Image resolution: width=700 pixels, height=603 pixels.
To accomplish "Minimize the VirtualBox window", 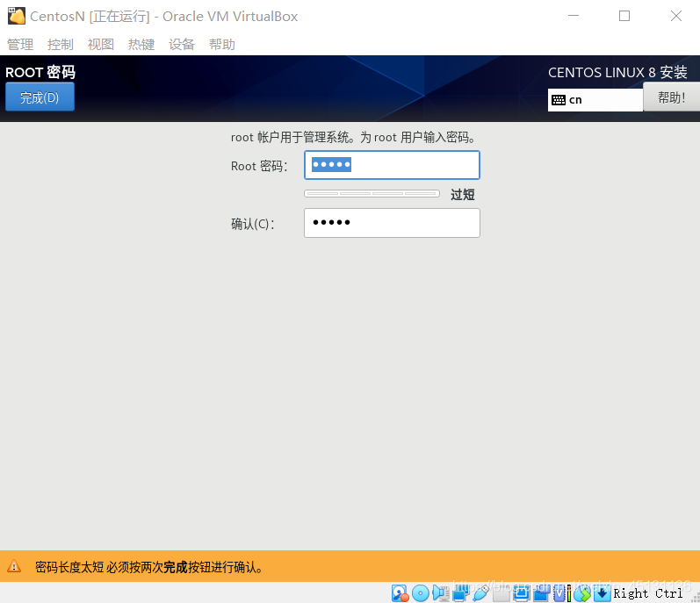I will (x=574, y=16).
